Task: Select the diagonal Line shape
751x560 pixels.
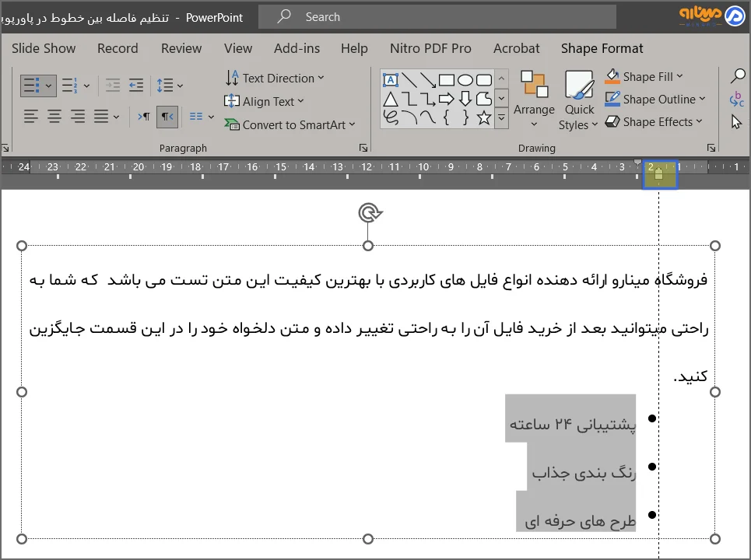Action: tap(409, 80)
